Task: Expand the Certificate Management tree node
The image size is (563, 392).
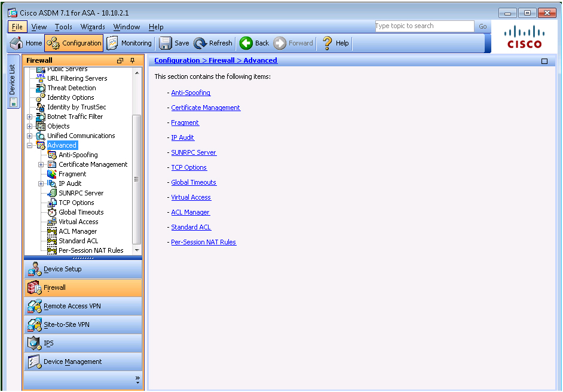Action: tap(41, 164)
